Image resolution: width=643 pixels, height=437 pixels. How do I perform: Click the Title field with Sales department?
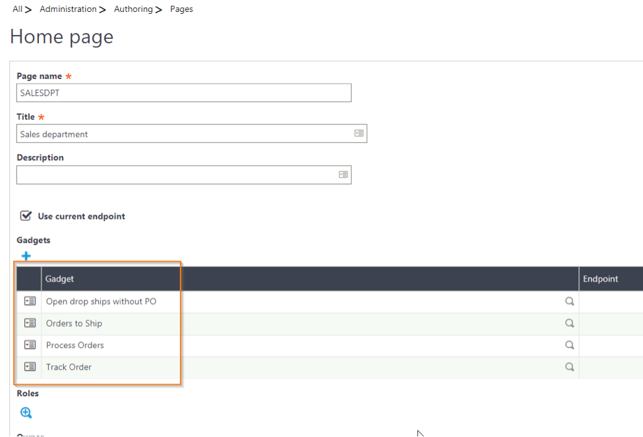tap(192, 134)
